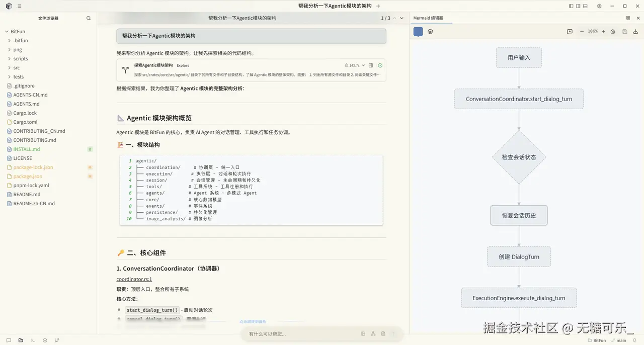Open the file browser view in bottom bar
Screen dimensions: 644x345
pos(21,340)
